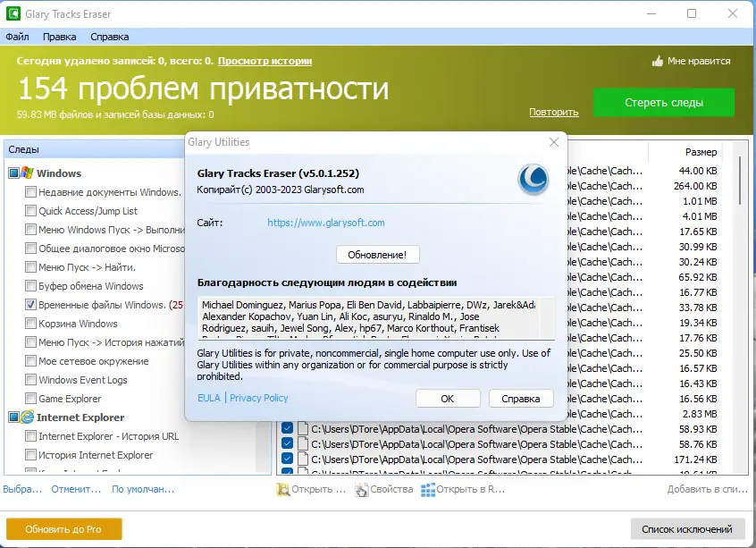Click the Internet Explorer logo icon in tree
Screen dimensions: 756x548
(x=27, y=417)
